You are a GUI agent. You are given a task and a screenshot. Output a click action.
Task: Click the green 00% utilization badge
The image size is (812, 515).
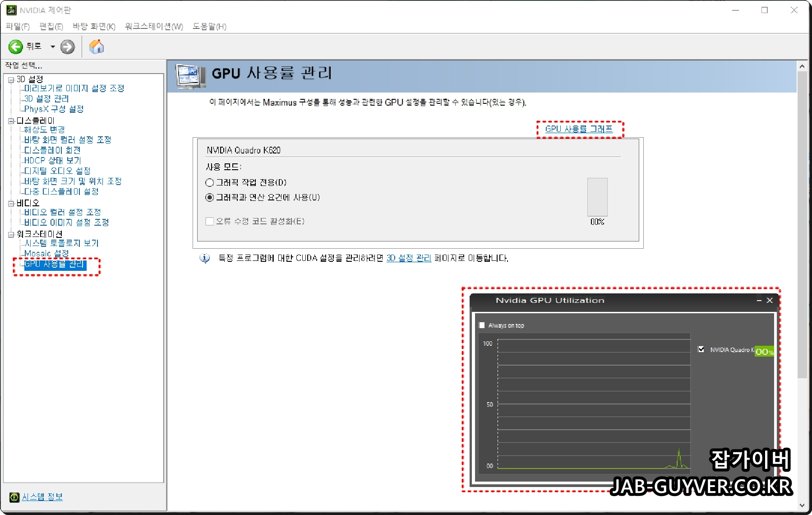tap(764, 352)
